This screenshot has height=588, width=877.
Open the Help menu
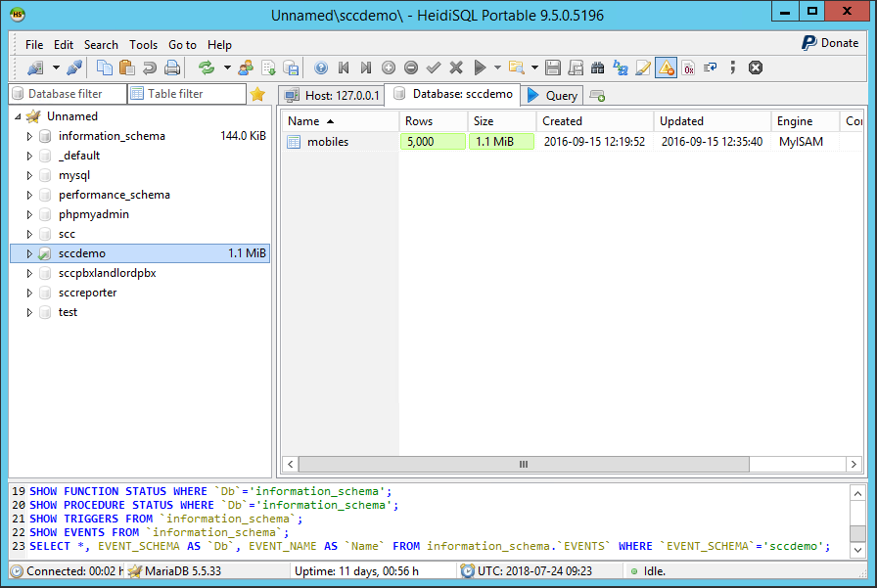coord(219,45)
